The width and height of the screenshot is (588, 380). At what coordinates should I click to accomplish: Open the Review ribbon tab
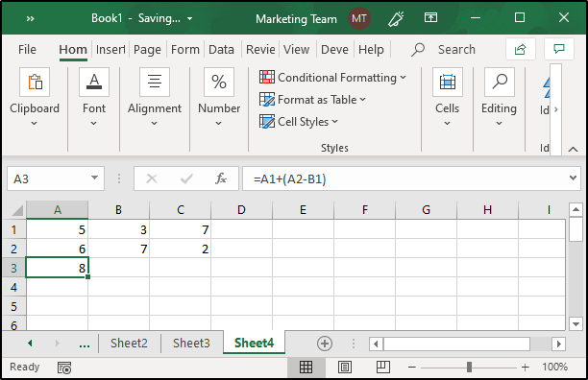coord(260,49)
